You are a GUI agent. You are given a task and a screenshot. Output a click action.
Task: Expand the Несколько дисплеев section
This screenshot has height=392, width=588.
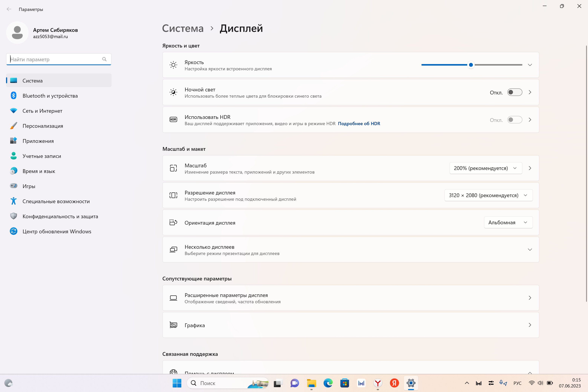(x=351, y=250)
